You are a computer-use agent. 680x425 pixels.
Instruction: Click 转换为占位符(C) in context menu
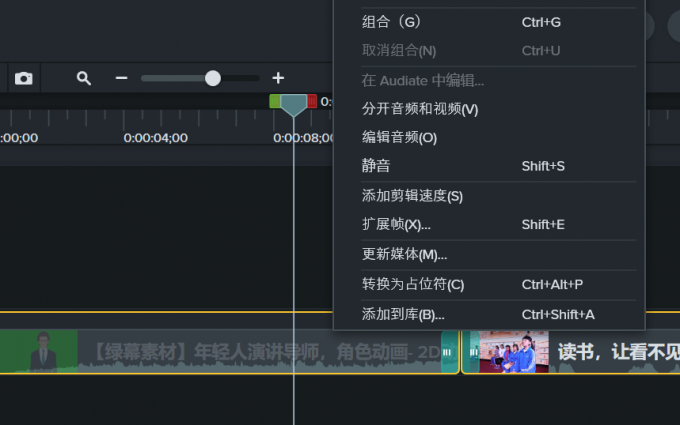coord(413,284)
